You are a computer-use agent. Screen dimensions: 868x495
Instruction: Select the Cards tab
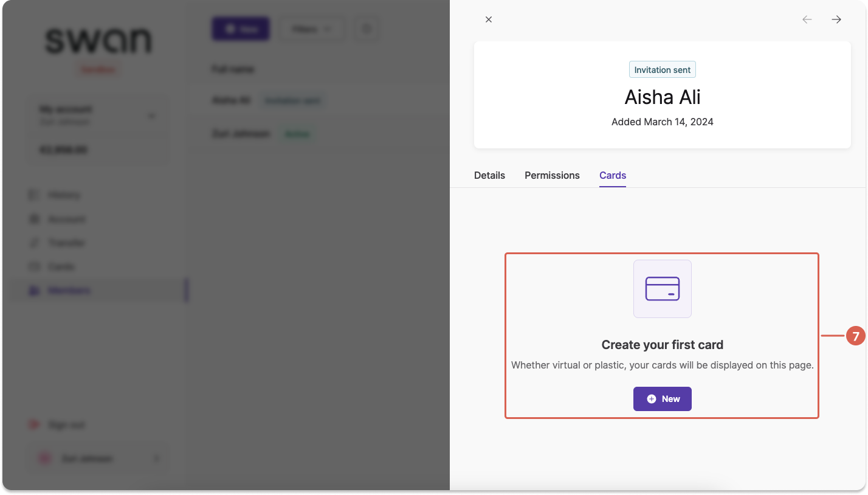613,175
